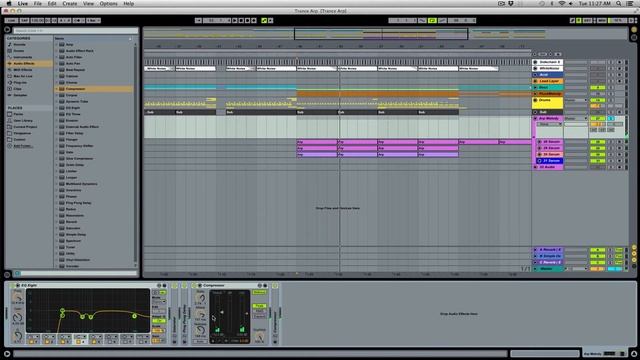Viewport: 640px width, 360px height.
Task: Open the Arp Melody input type dropdown
Action: tap(576, 118)
